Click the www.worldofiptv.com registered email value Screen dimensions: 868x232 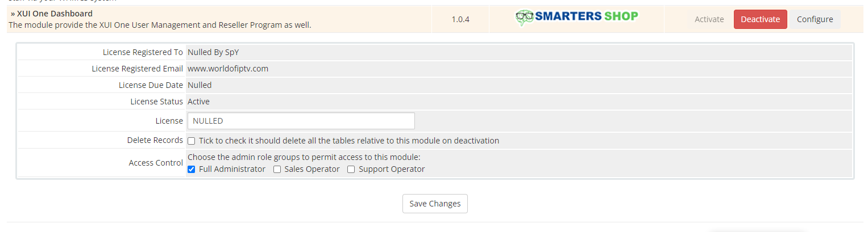(x=228, y=69)
